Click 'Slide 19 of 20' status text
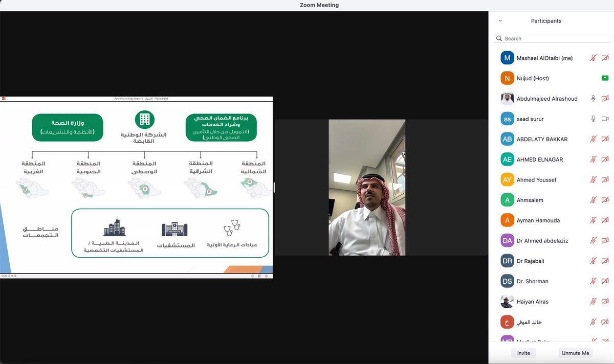614x364 pixels. pos(9,276)
